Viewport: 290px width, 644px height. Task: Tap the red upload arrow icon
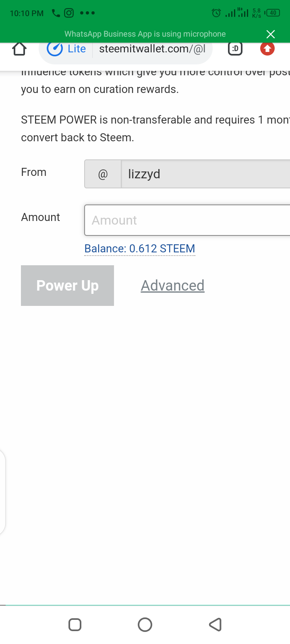point(267,49)
